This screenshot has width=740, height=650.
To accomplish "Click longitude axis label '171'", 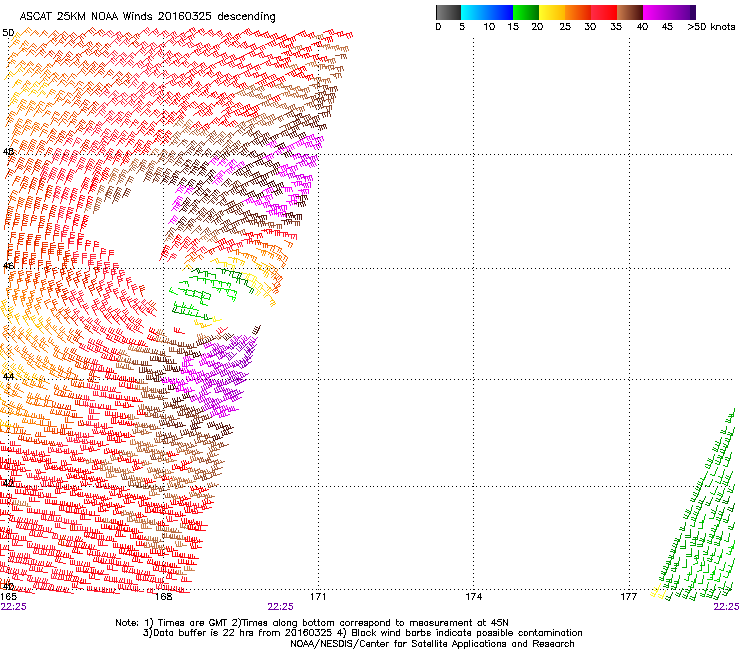I will [x=318, y=597].
